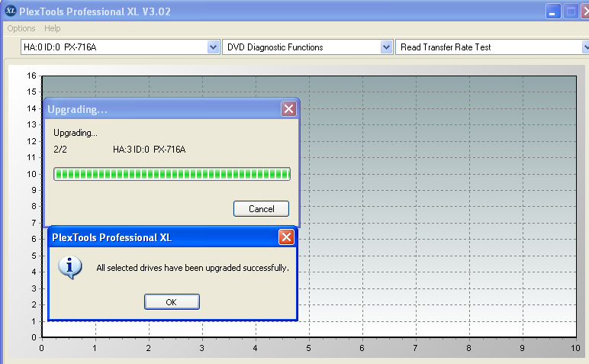The image size is (589, 364).
Task: Minimize the PlexTools main window
Action: pos(553,11)
